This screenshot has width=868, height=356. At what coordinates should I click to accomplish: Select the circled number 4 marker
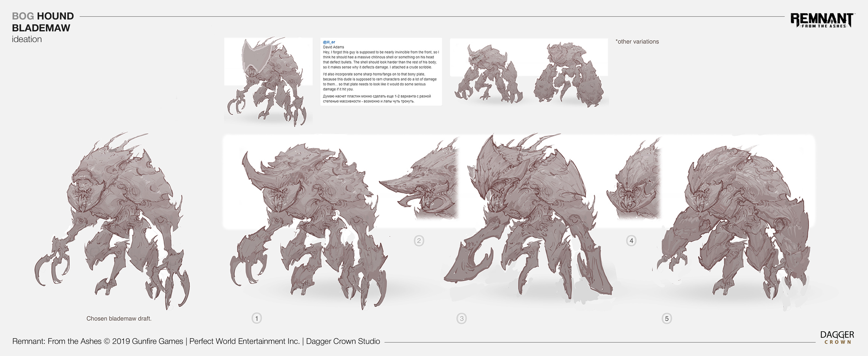631,241
